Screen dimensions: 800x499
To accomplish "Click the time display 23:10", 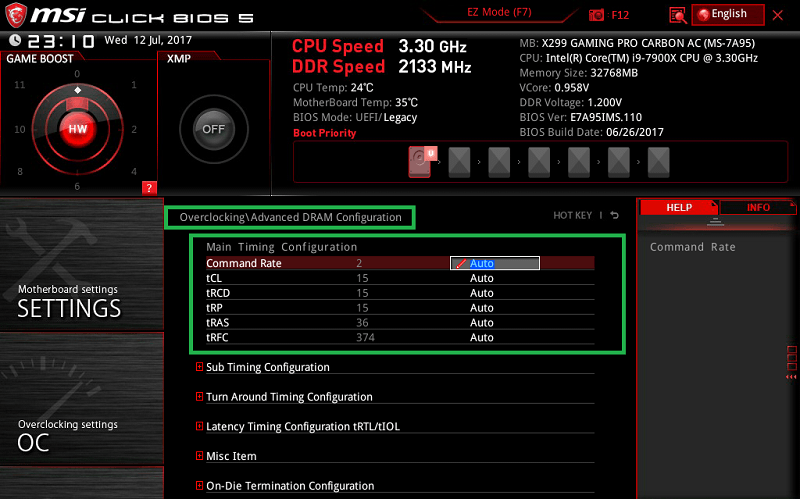I will pyautogui.click(x=61, y=40).
